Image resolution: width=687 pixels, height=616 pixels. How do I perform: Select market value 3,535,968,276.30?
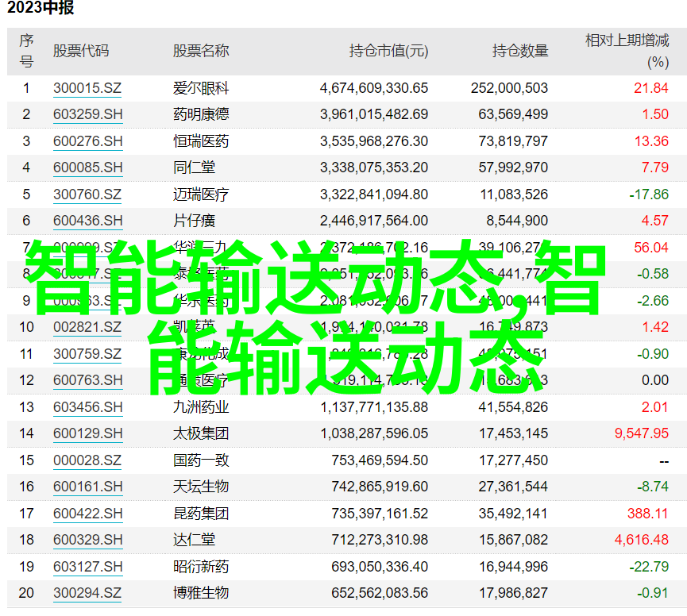374,141
